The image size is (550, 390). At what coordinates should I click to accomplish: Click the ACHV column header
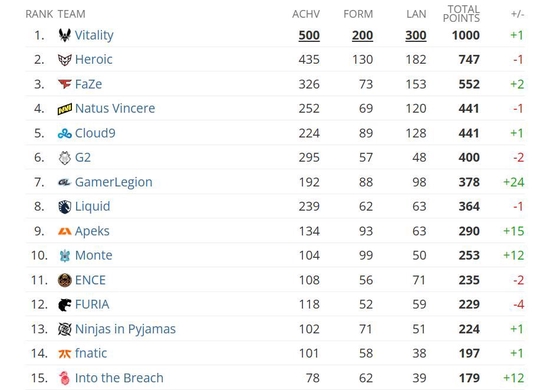306,14
